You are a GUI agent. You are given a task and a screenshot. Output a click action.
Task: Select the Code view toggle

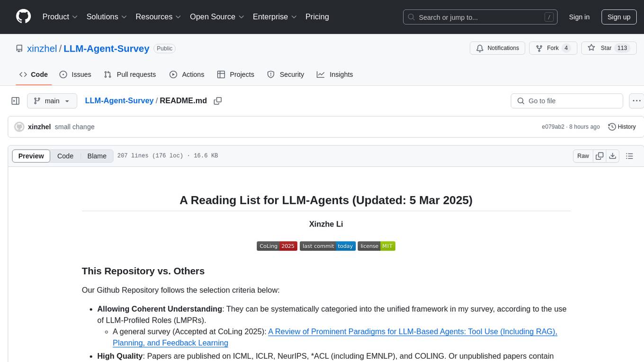click(x=65, y=156)
